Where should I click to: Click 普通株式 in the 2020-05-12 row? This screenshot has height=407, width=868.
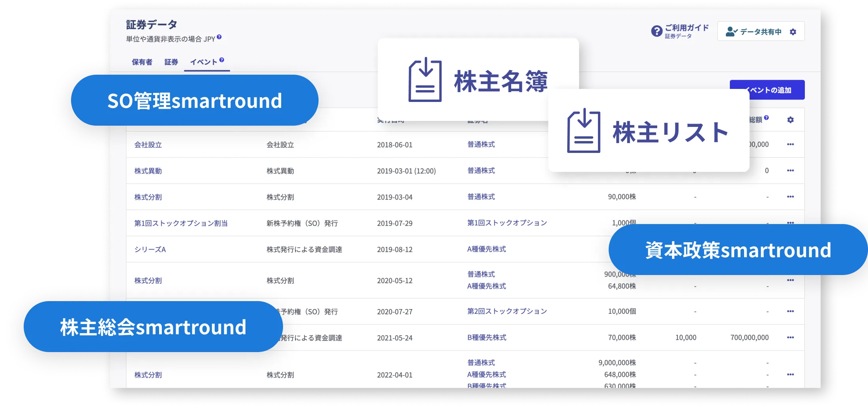(x=481, y=274)
